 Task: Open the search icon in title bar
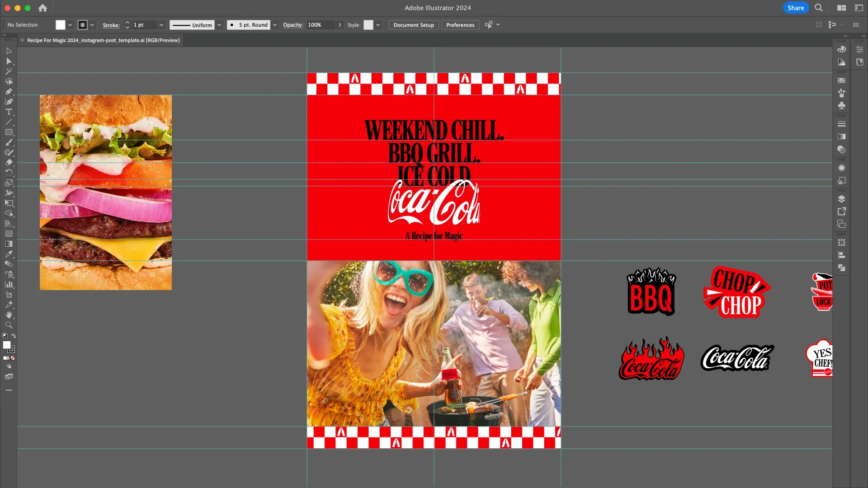(819, 8)
